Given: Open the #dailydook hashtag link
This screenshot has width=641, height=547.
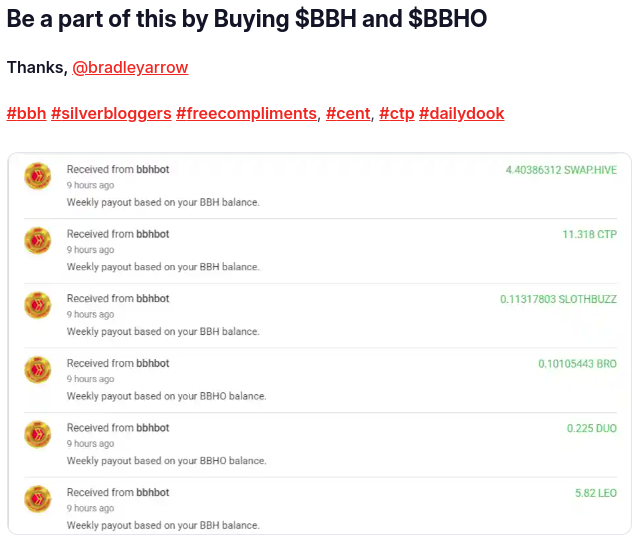Looking at the screenshot, I should point(462,113).
